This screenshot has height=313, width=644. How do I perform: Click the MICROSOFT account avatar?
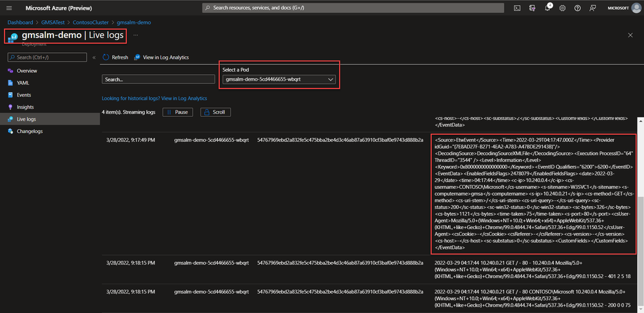pyautogui.click(x=636, y=8)
